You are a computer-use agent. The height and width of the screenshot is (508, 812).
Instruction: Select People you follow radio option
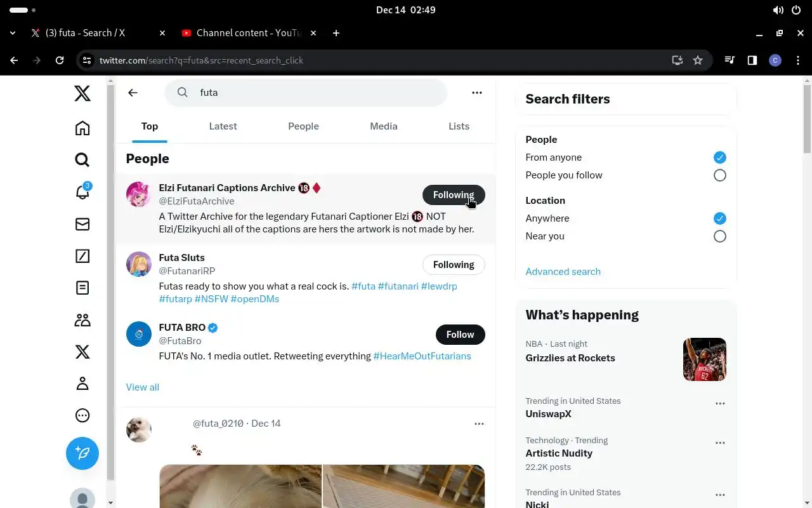pos(719,175)
